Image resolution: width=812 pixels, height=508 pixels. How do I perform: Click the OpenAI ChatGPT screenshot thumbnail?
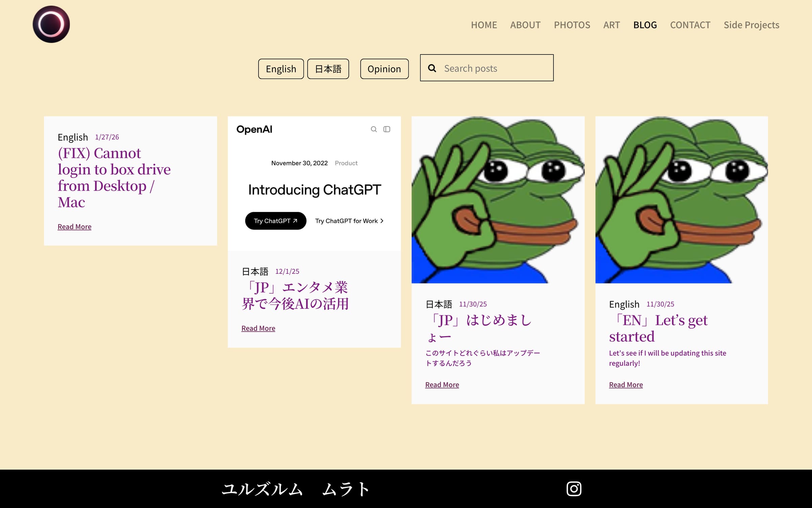point(314,184)
